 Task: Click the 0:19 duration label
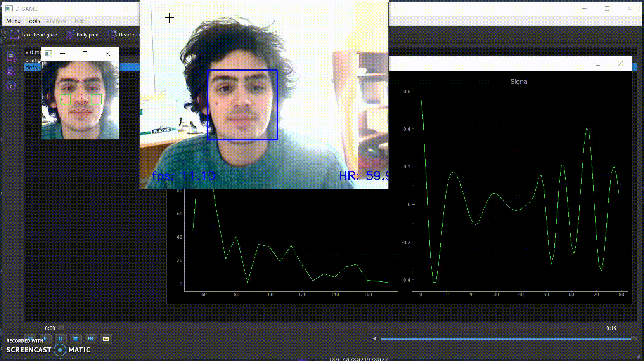[x=611, y=328]
